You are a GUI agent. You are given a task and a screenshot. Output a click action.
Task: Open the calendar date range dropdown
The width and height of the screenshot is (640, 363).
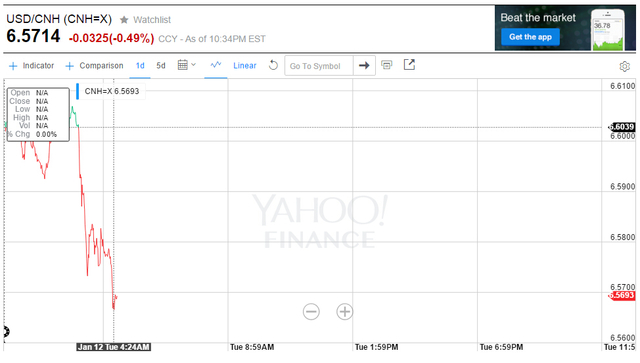click(187, 65)
